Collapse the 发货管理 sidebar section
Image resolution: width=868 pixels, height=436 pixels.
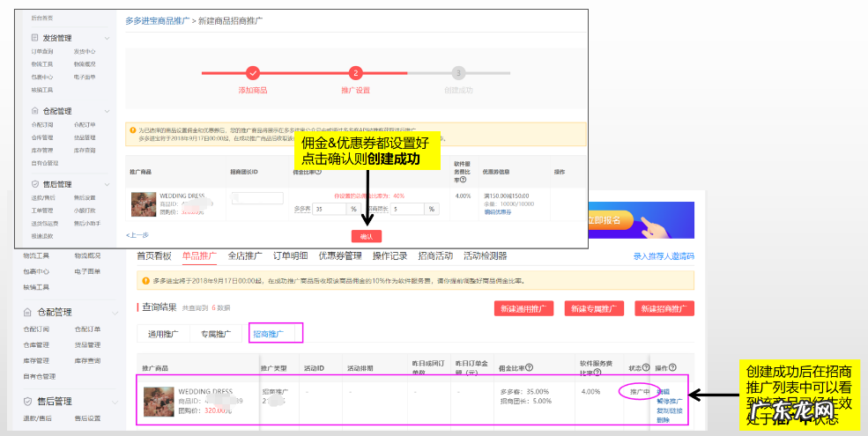(x=107, y=39)
